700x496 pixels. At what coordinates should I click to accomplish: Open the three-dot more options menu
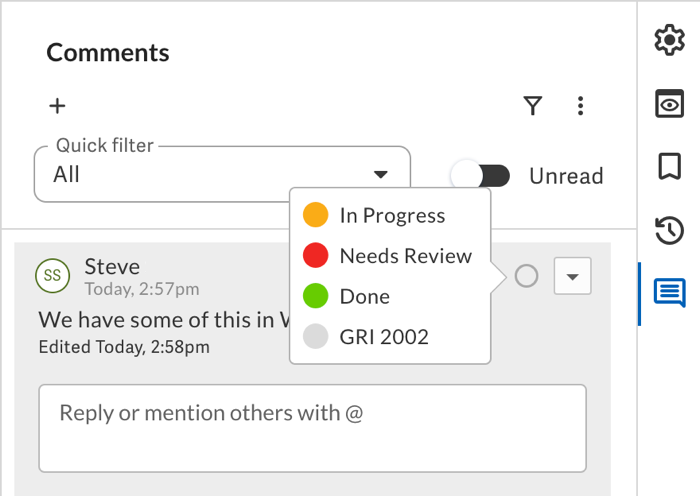click(x=580, y=106)
